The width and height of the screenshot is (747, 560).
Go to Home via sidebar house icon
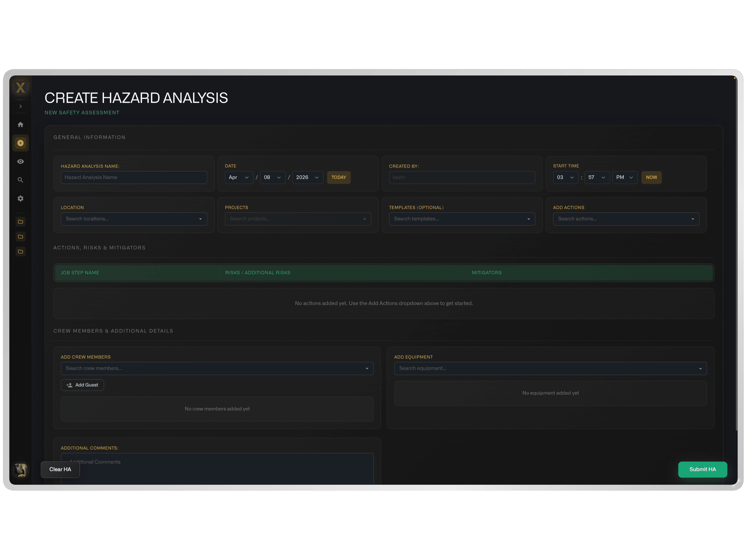pyautogui.click(x=21, y=125)
